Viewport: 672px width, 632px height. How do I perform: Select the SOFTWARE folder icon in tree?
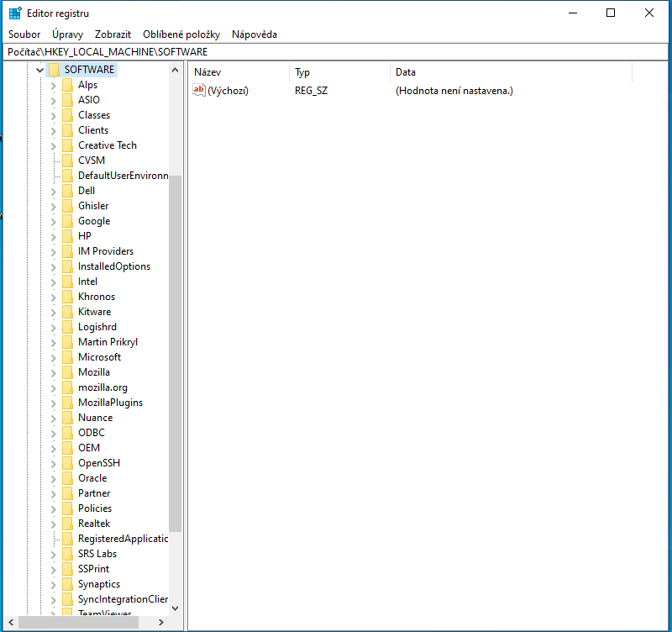55,70
